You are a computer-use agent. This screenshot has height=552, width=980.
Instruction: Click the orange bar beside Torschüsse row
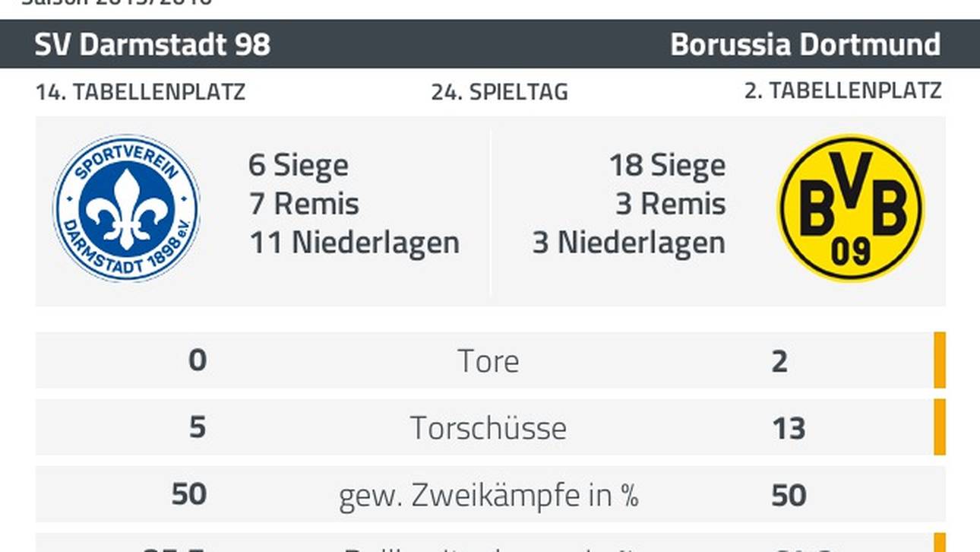click(940, 427)
